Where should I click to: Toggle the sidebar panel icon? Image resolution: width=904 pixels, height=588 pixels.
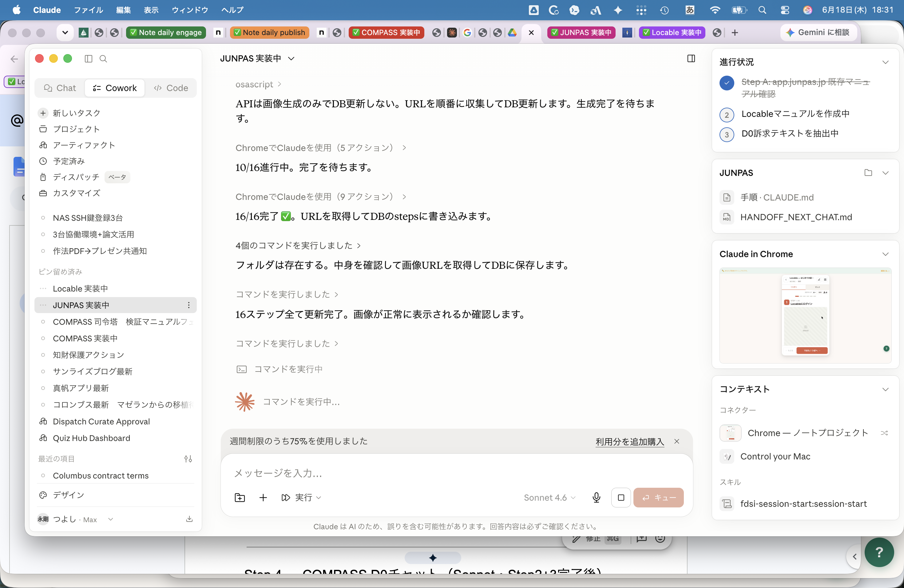click(x=89, y=58)
